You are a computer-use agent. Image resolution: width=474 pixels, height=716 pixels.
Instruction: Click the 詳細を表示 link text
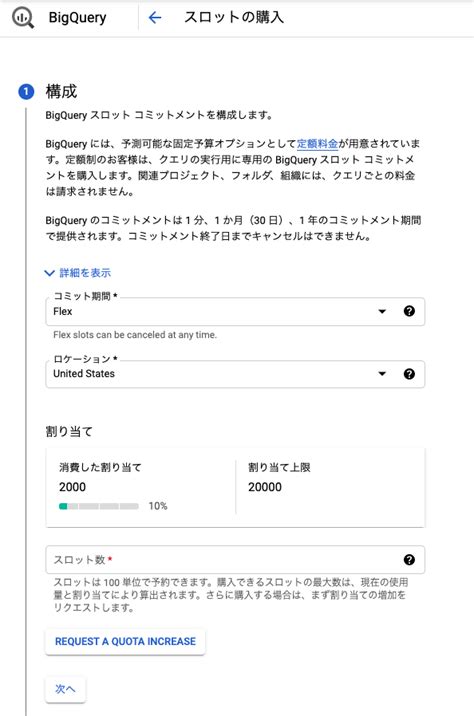click(85, 273)
